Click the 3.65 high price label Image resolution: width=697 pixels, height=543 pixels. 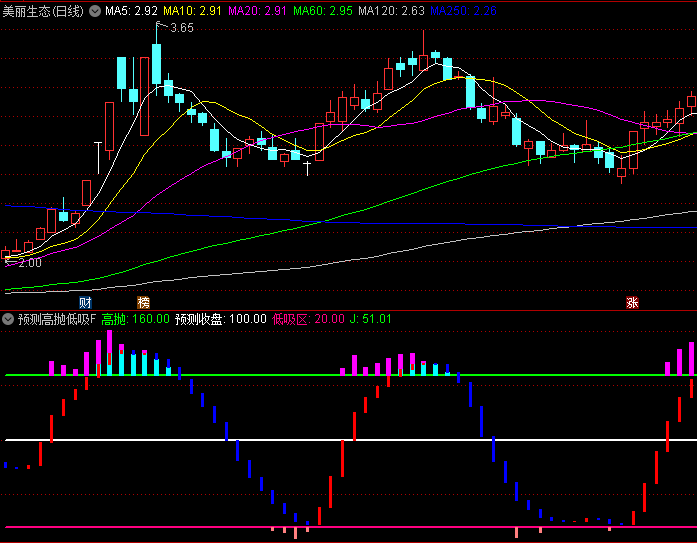coord(182,28)
